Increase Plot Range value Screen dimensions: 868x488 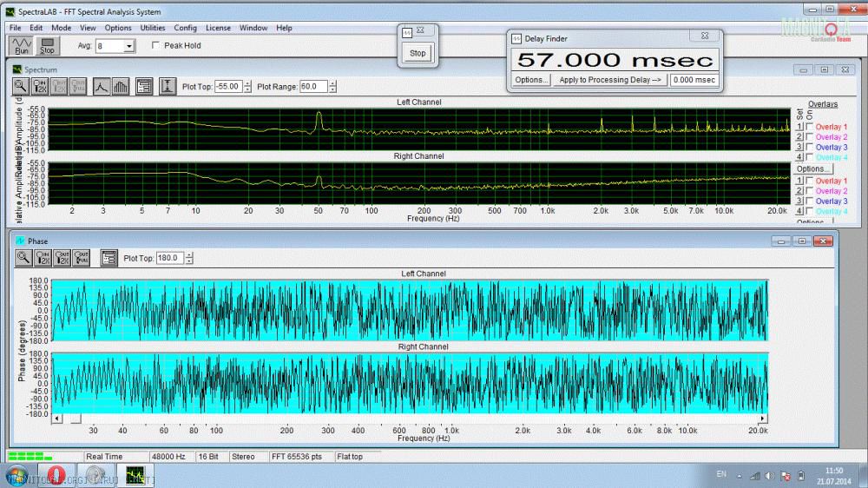tap(332, 83)
